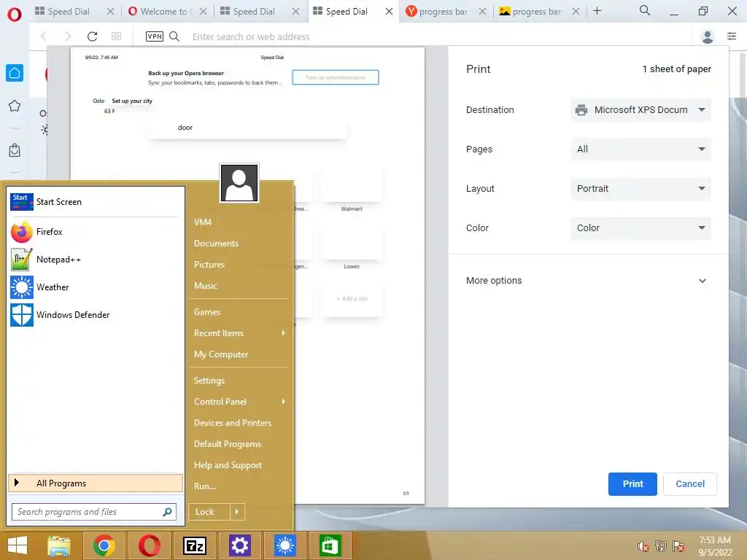
Task: Open Weather app from the taskbar
Action: (285, 545)
